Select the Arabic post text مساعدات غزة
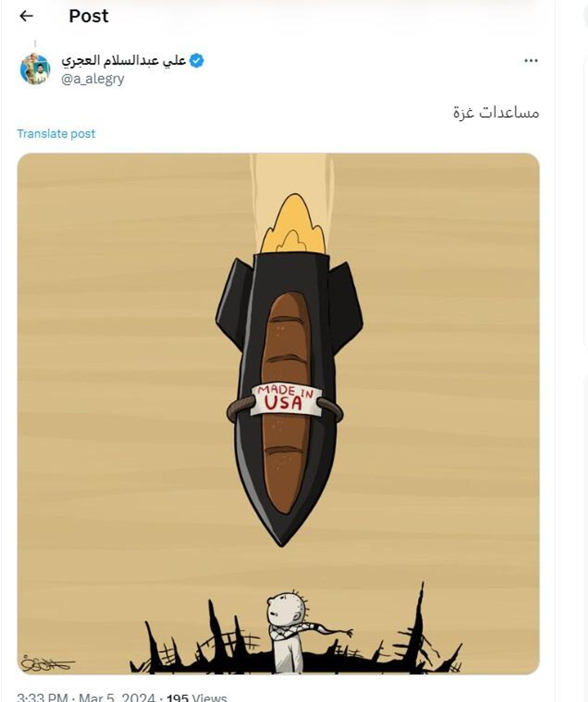The image size is (588, 702). tap(496, 112)
